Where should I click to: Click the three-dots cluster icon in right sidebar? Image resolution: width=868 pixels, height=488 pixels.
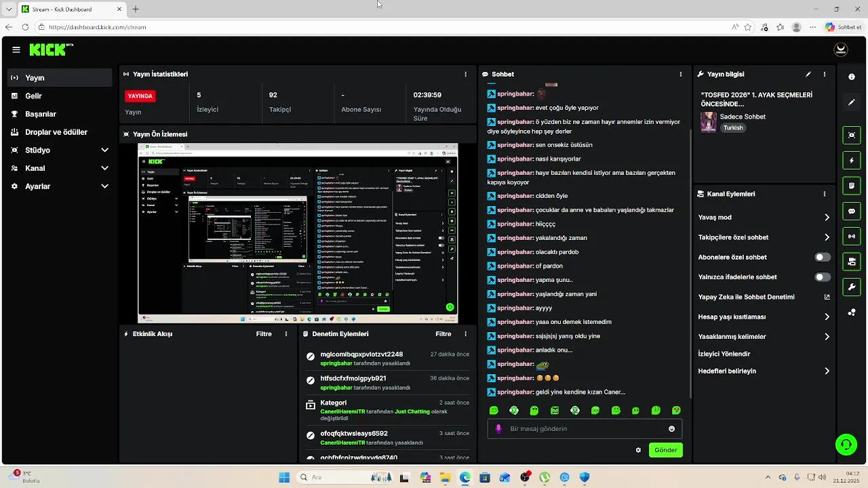(852, 312)
